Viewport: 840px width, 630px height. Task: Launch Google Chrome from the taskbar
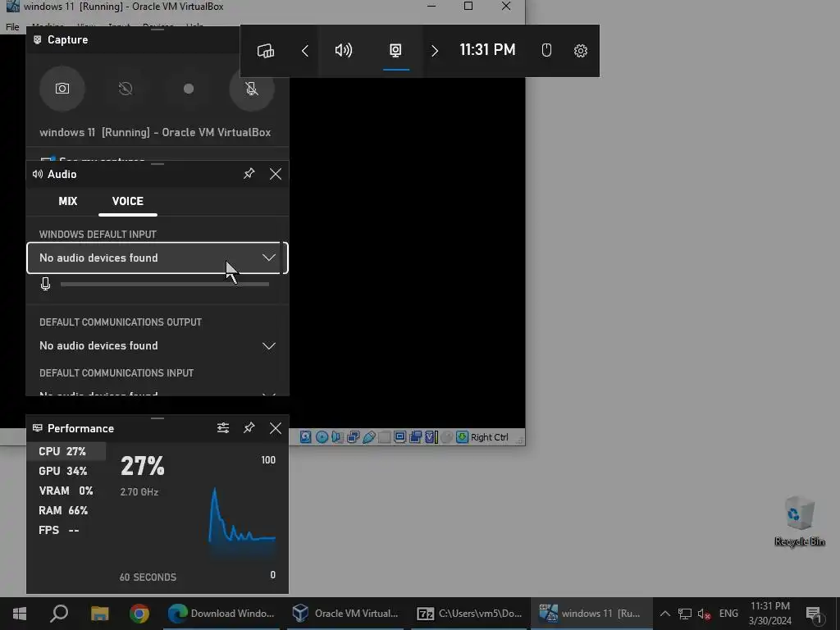pyautogui.click(x=139, y=614)
